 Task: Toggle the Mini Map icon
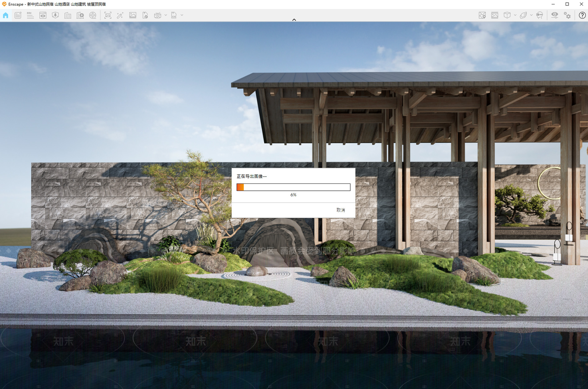point(482,15)
